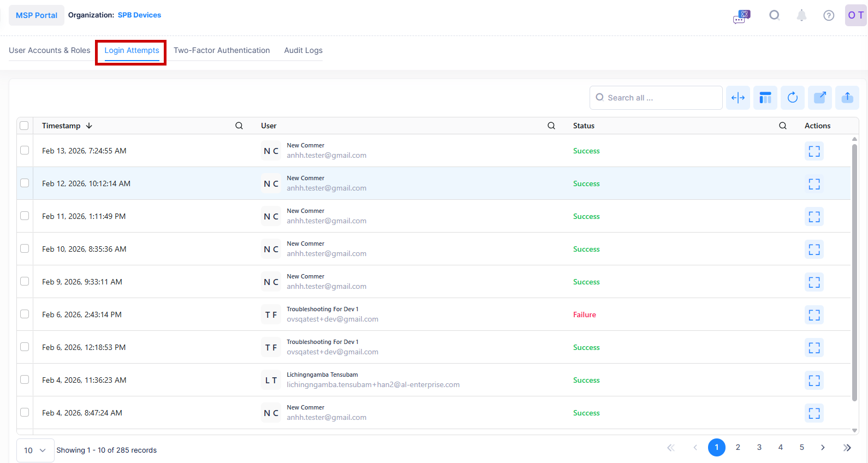Open the page size dropdown showing 10
868x463 pixels.
(x=35, y=450)
